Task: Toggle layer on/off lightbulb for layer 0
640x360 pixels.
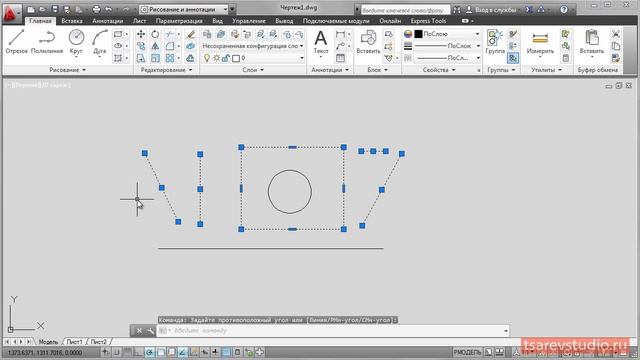Action: point(207,58)
